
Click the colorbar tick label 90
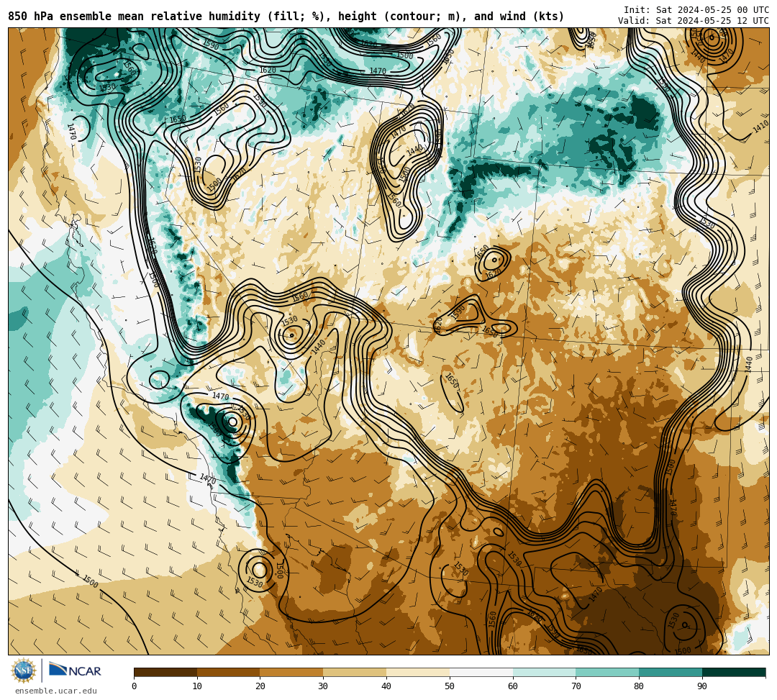pyautogui.click(x=702, y=686)
